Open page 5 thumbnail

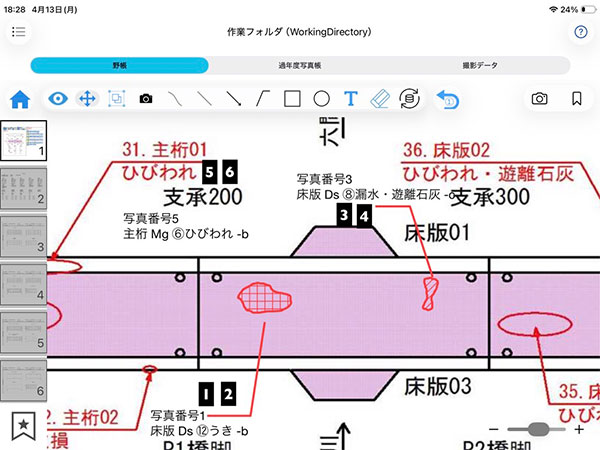point(23,333)
